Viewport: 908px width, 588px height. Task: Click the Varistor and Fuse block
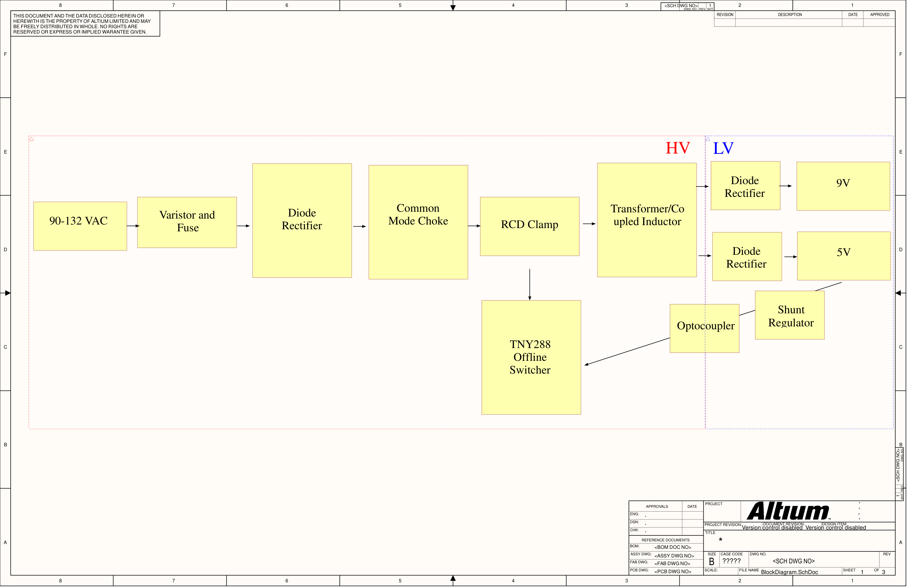[x=187, y=222]
